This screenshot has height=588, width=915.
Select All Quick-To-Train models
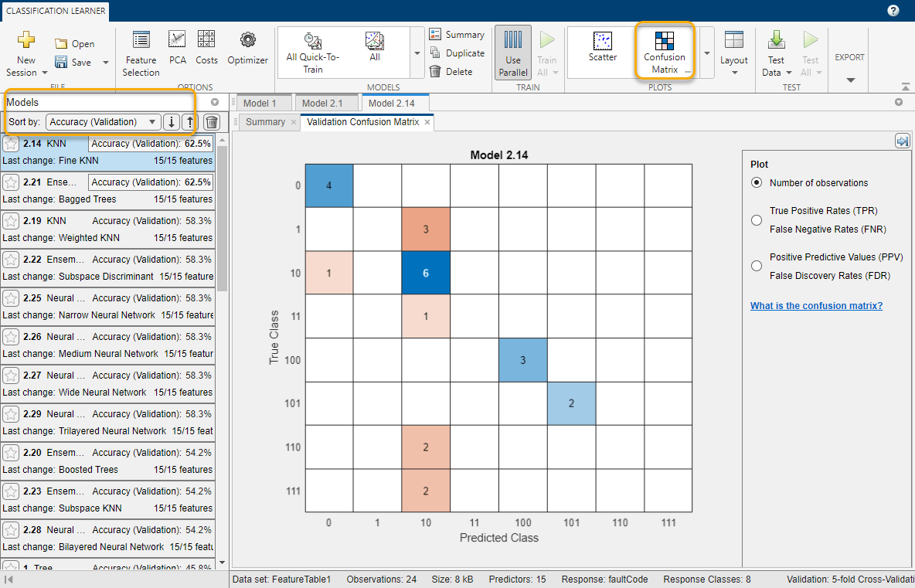tap(313, 53)
